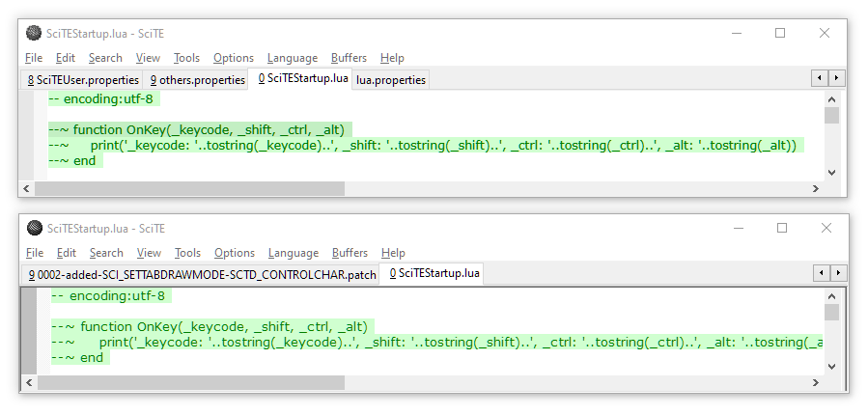Select the others.properties tab
This screenshot has width=868, height=415.
click(x=197, y=80)
